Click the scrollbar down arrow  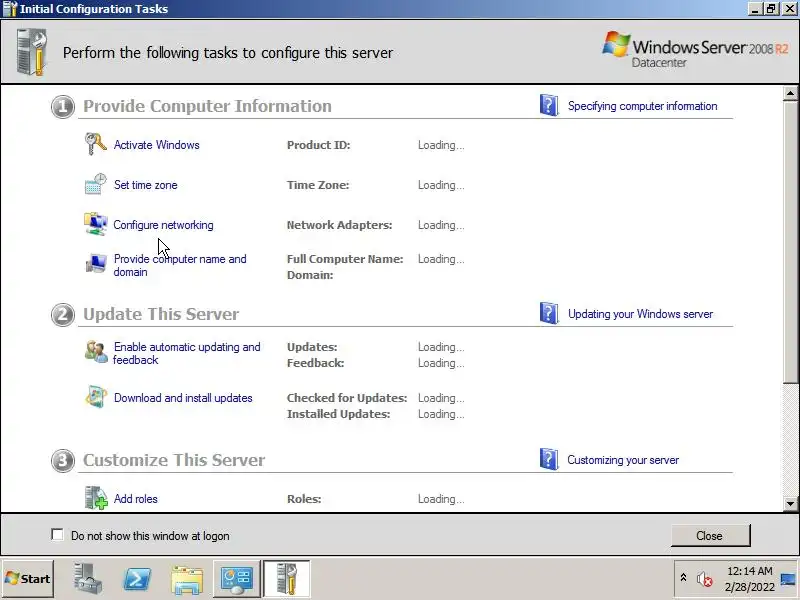[790, 504]
